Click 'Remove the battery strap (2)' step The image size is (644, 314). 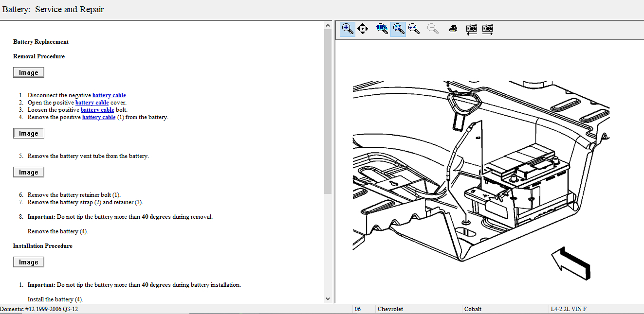(85, 202)
